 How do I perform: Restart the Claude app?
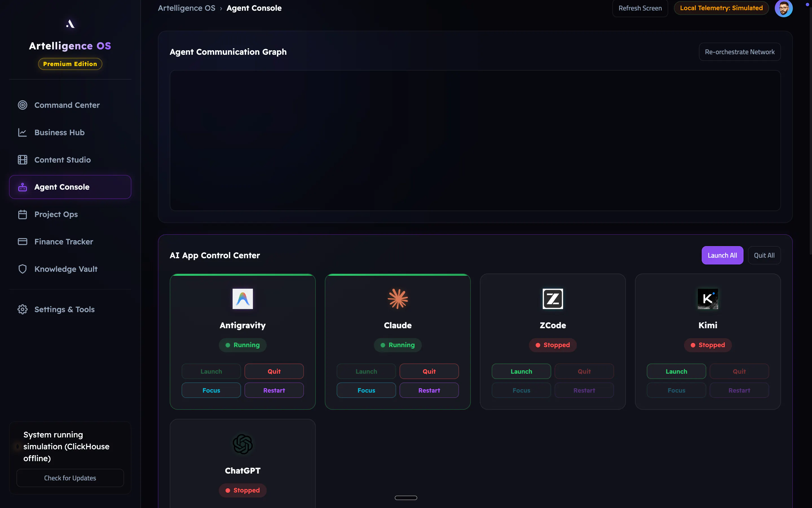(429, 390)
